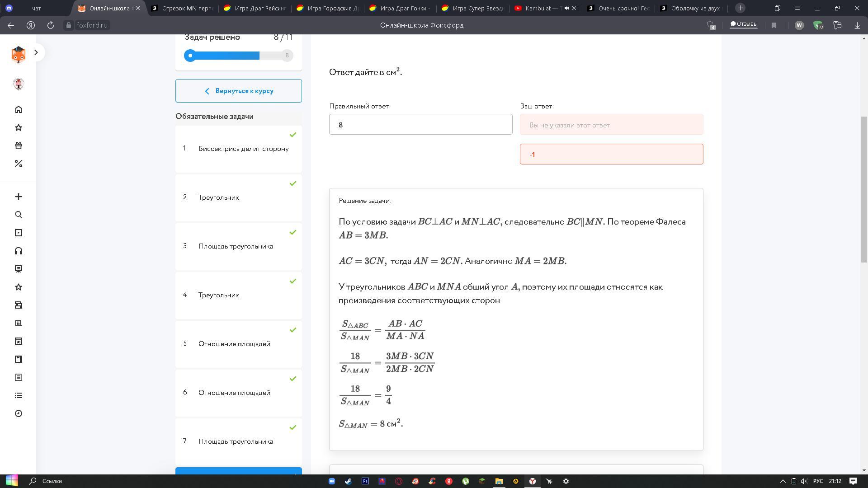Viewport: 868px width, 488px height.
Task: Click the solved-tasks progress bar
Action: click(238, 56)
